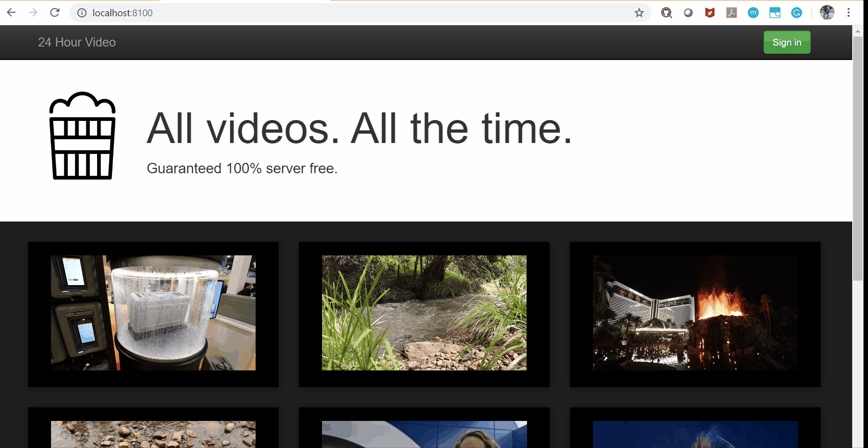Play the dark blue video thumbnail
Viewport: 868px width, 448px height.
(x=695, y=434)
